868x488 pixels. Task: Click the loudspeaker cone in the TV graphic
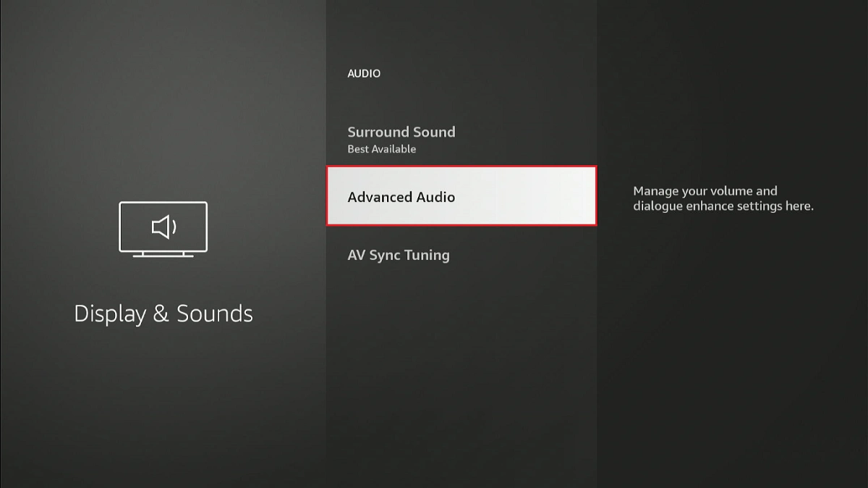(x=158, y=228)
